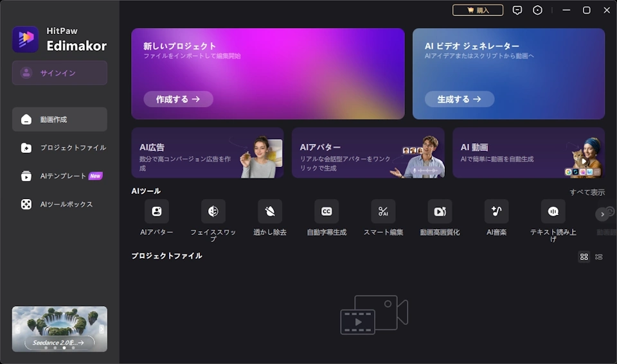This screenshot has width=617, height=364.
Task: Open AIテンプレート in the sidebar
Action: (59, 176)
